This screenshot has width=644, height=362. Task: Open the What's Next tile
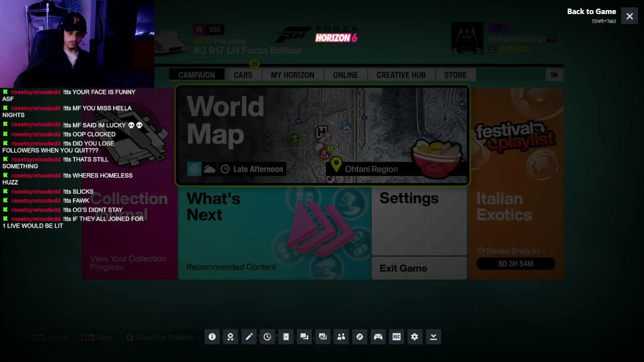(x=275, y=233)
